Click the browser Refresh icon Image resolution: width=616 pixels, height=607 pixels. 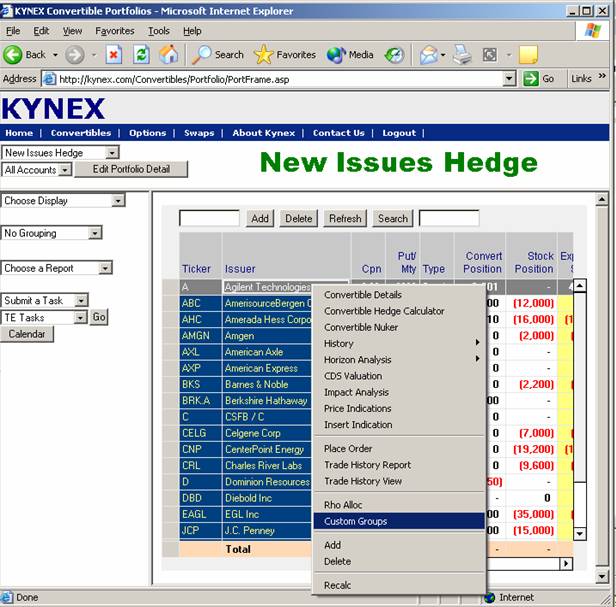click(x=141, y=55)
